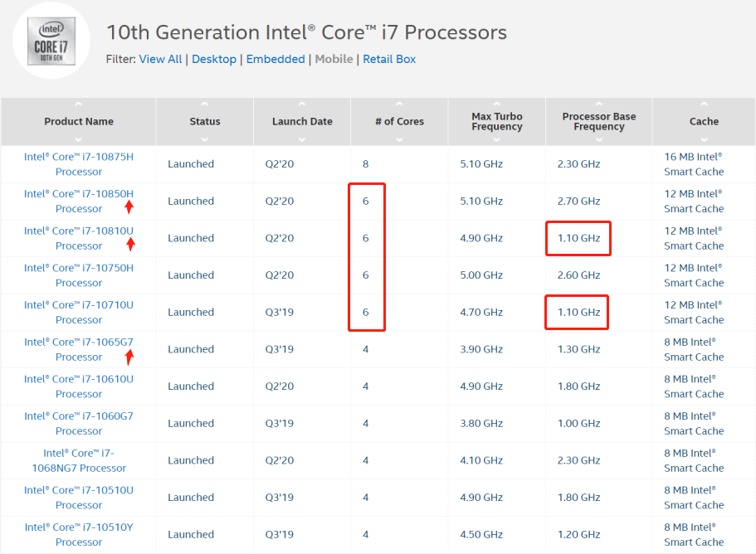Click the Q3'19 launch date for i7-10710U
Screen dimensions: 756x554
(x=279, y=312)
